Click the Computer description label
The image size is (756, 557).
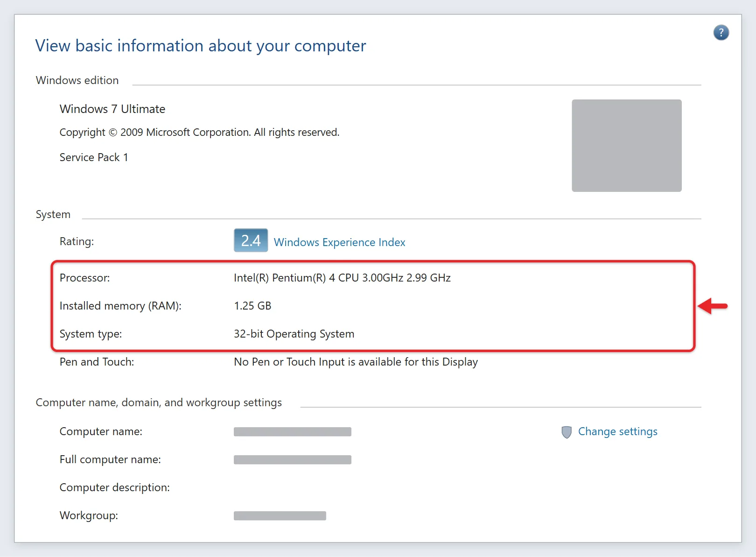tap(115, 487)
